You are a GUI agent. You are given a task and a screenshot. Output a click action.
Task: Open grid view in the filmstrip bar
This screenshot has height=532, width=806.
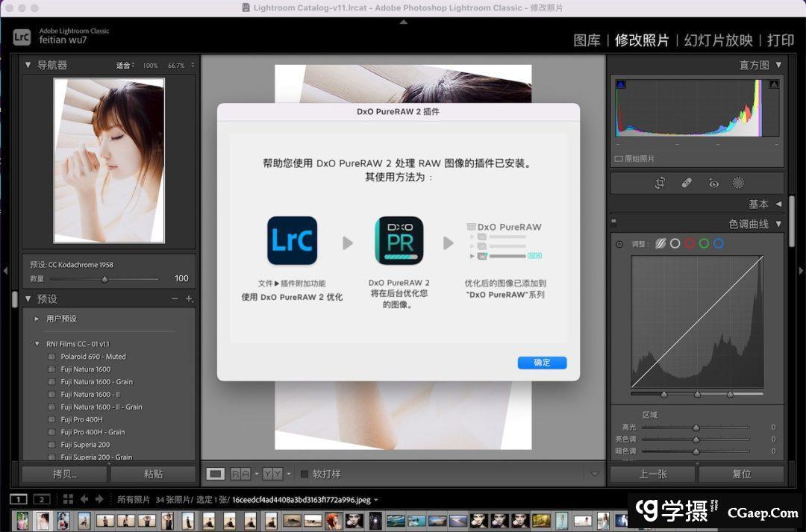point(68,499)
